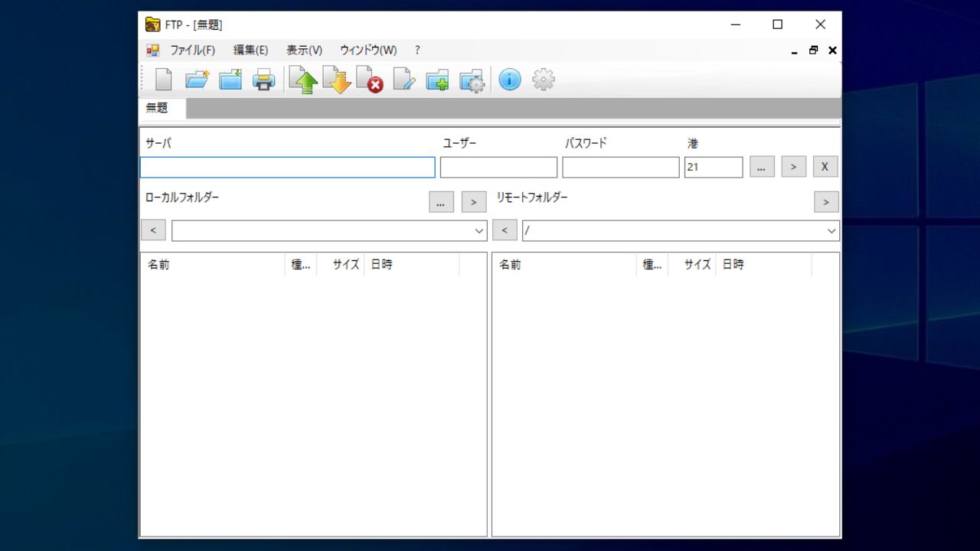Click the ... button next to port field
This screenshot has height=551, width=980.
[x=762, y=167]
